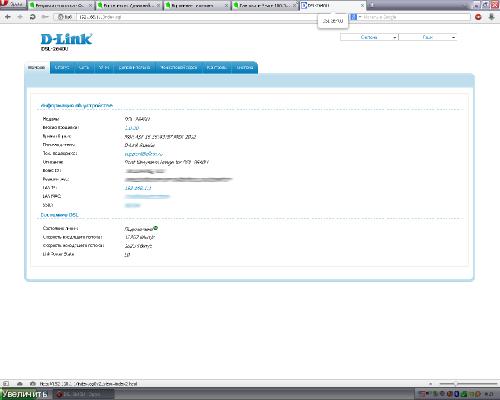Switch to the Wi-Fi tab

[x=104, y=67]
